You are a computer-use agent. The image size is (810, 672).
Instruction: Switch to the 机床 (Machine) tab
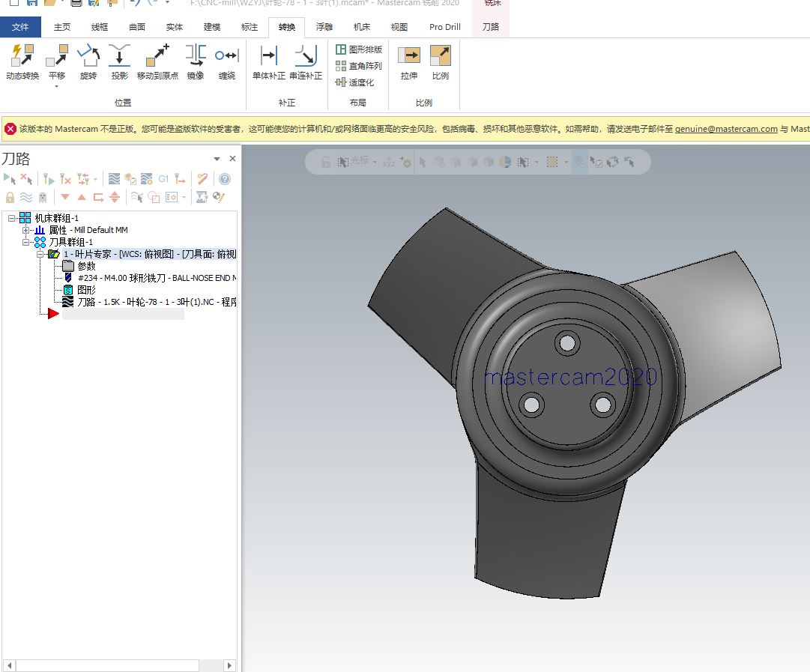(362, 27)
